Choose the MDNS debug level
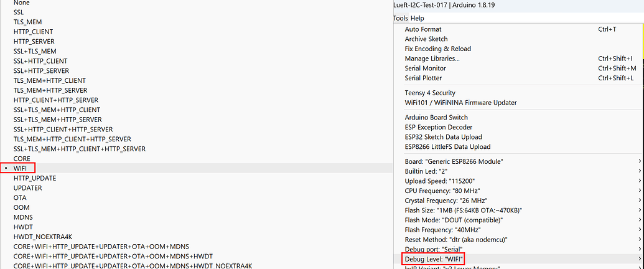 pos(23,217)
